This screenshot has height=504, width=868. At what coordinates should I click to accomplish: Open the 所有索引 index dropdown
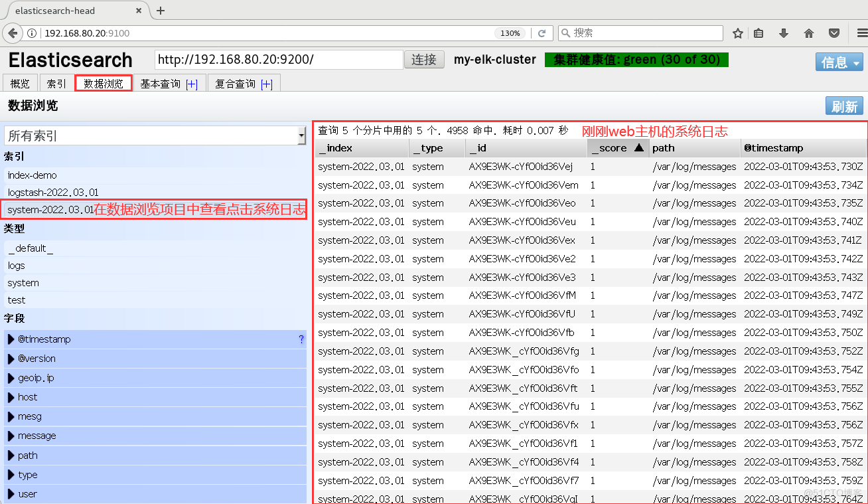(155, 135)
